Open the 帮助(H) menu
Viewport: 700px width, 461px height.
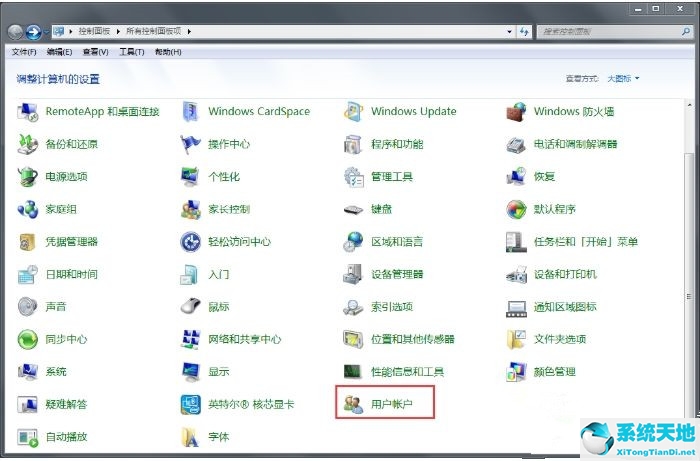(x=168, y=52)
